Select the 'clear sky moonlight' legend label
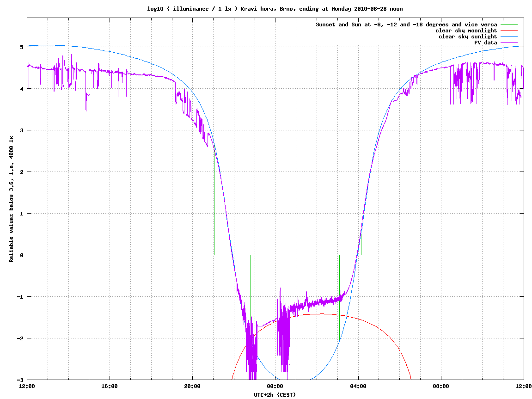532x399 pixels. pyautogui.click(x=466, y=31)
